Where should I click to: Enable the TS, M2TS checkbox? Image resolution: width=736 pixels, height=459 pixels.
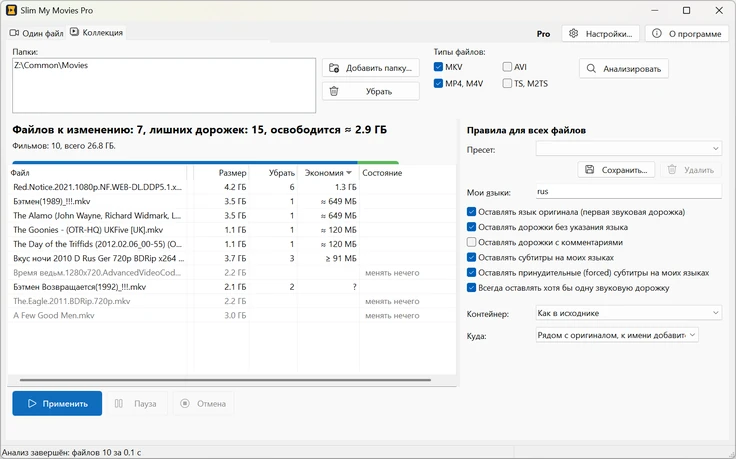[x=507, y=84]
